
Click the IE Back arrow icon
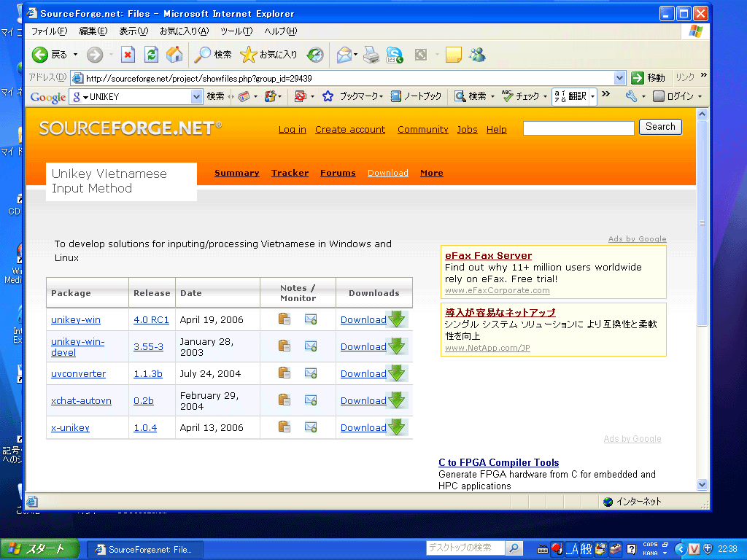coord(40,55)
